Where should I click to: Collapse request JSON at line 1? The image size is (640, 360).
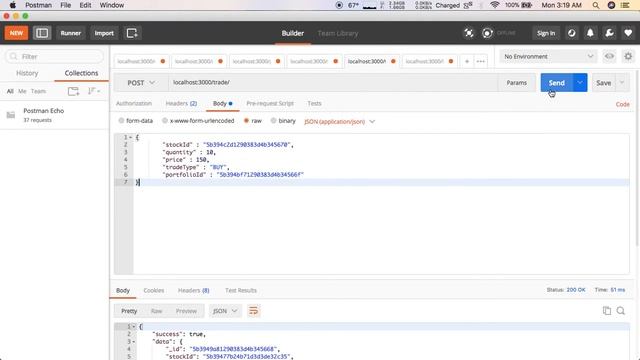[131, 138]
